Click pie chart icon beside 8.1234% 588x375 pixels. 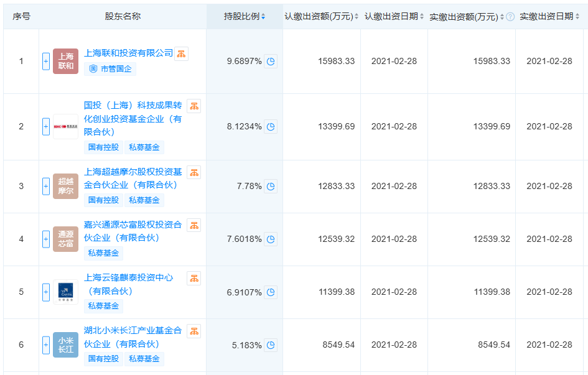[x=271, y=127]
